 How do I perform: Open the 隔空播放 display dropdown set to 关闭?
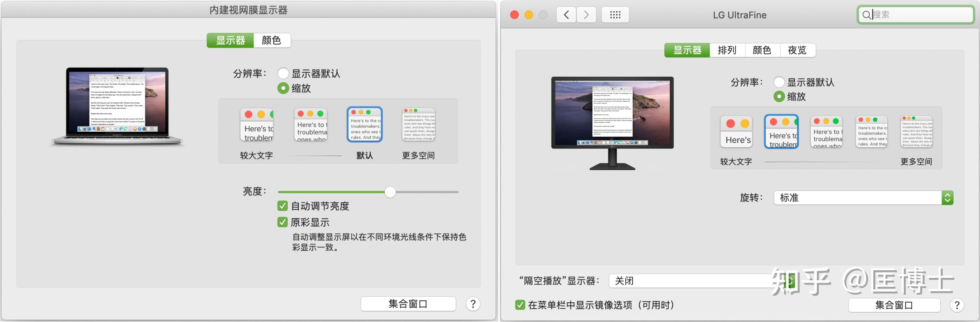(702, 281)
